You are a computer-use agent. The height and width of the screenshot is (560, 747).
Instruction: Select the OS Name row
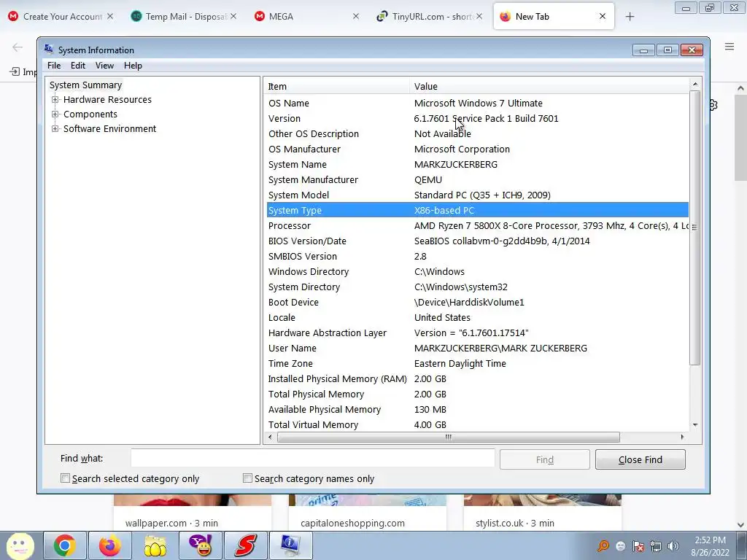coord(477,104)
